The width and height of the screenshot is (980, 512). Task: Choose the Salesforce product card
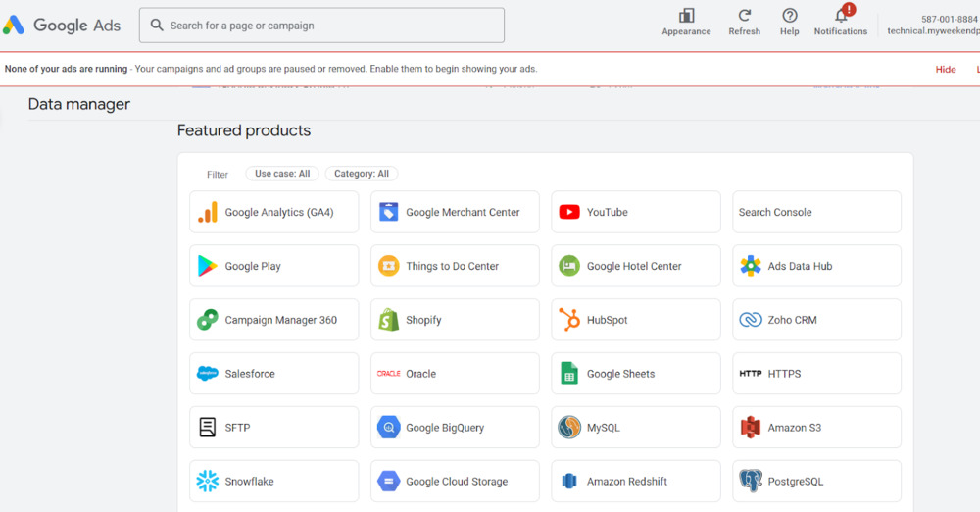point(274,374)
